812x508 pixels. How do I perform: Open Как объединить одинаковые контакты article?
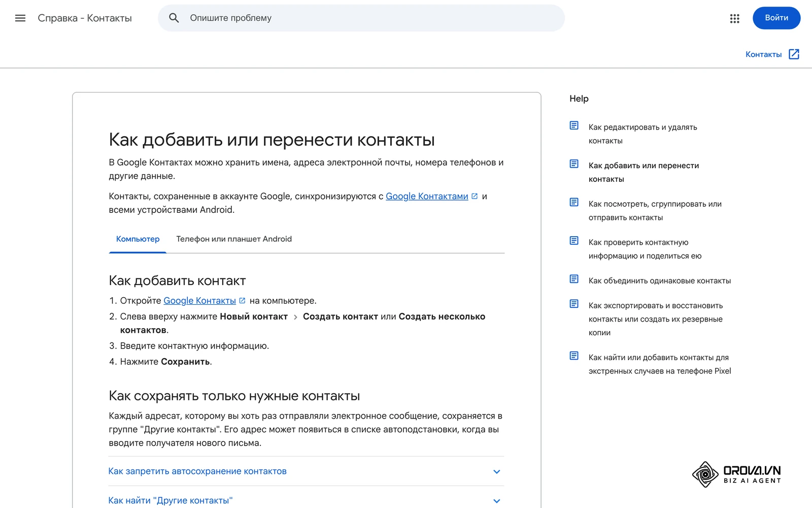click(x=660, y=281)
